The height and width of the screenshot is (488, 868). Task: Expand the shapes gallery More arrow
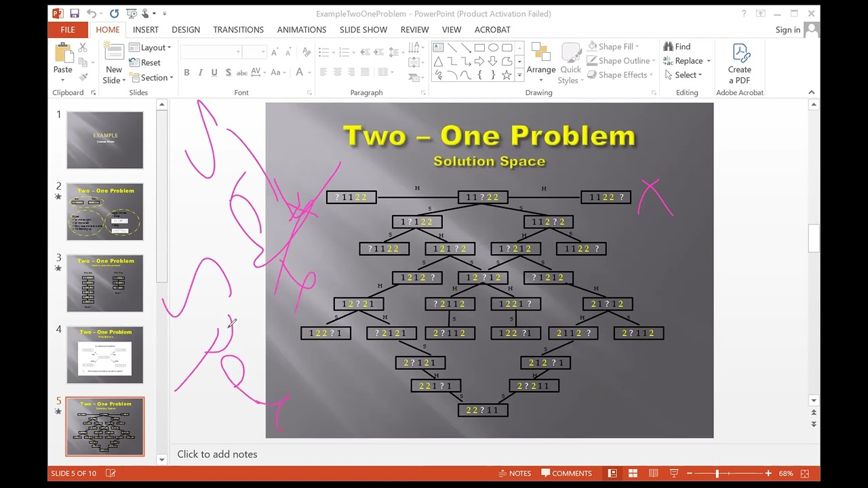pos(519,76)
